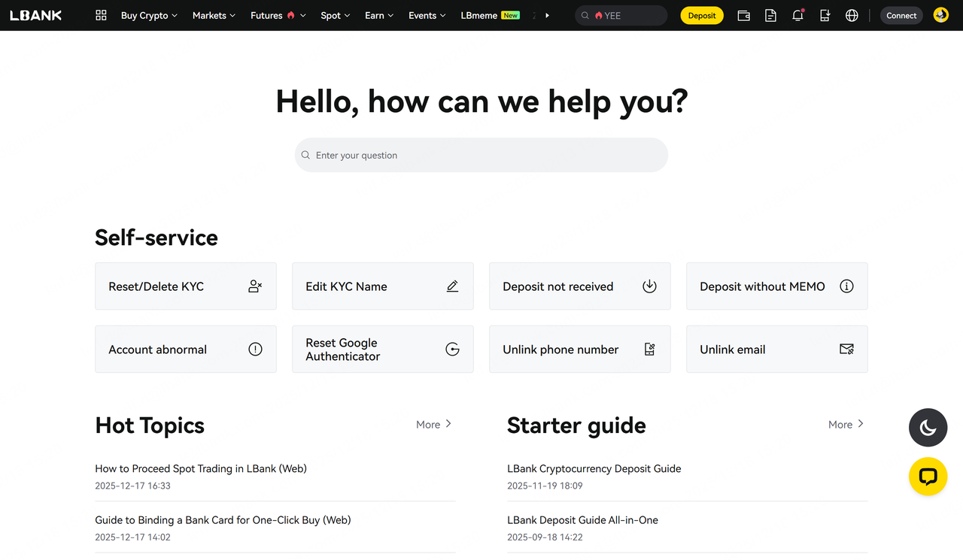Click the LBank logo
963x560 pixels.
click(x=35, y=15)
